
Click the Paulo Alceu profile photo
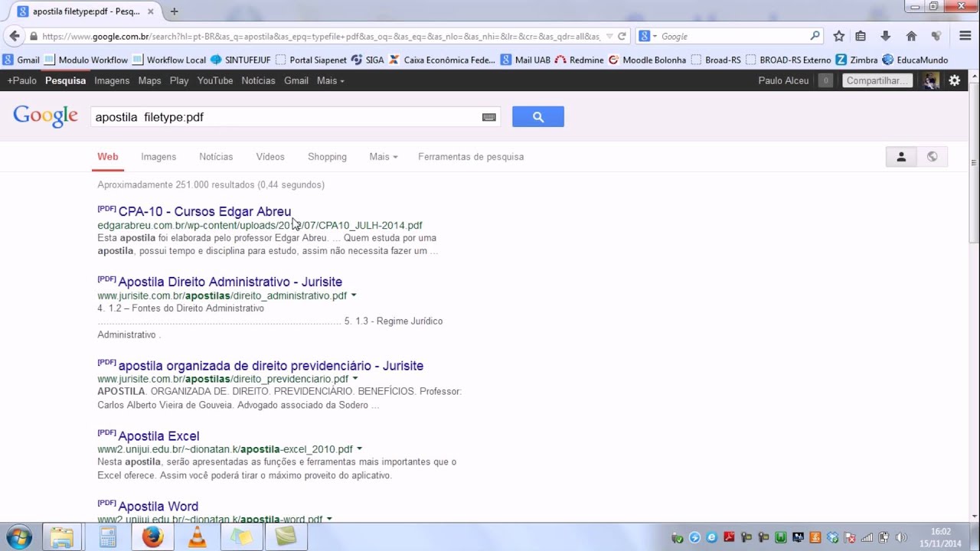pos(931,80)
